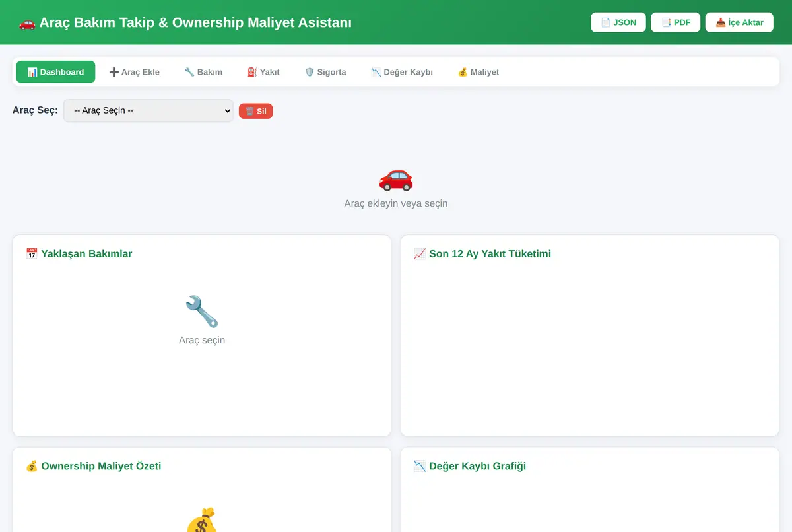The width and height of the screenshot is (792, 532).
Task: Open the Dashboard tab
Action: pyautogui.click(x=55, y=72)
